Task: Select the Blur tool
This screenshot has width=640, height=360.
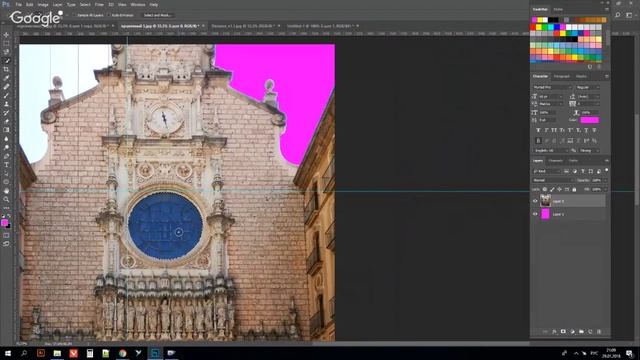Action: pyautogui.click(x=7, y=139)
